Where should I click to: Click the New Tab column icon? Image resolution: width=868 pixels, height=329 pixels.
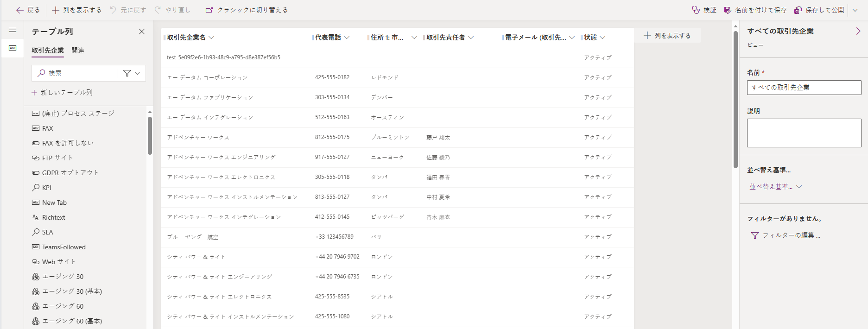[36, 202]
